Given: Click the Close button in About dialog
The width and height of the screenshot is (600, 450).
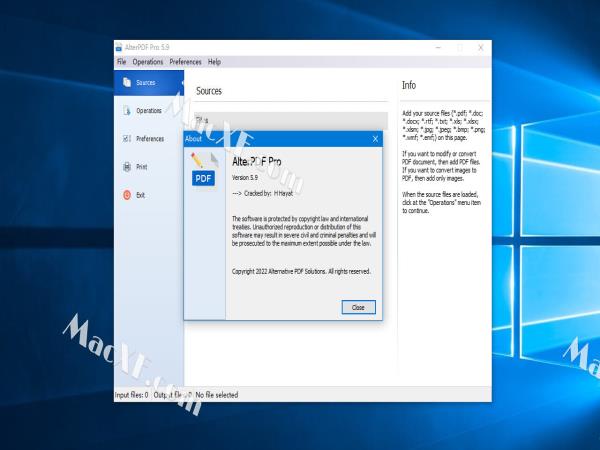Looking at the screenshot, I should point(359,307).
